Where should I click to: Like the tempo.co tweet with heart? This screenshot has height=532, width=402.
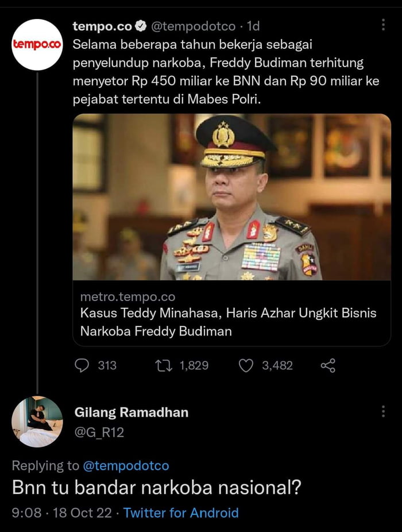click(x=246, y=365)
